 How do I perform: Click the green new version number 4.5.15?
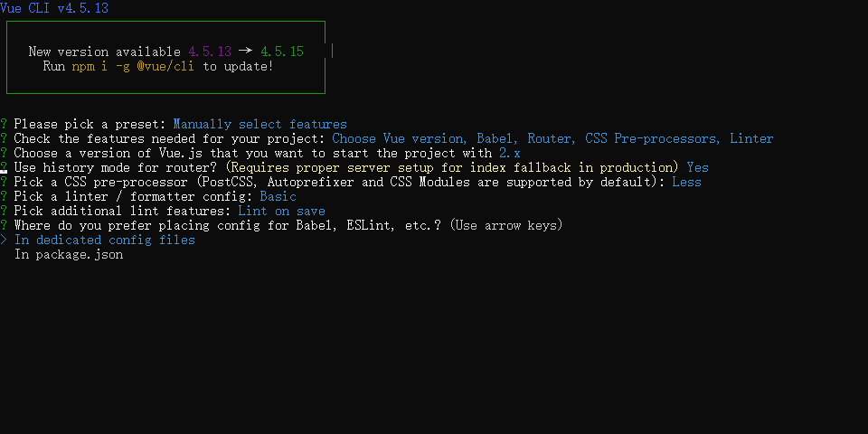coord(282,52)
